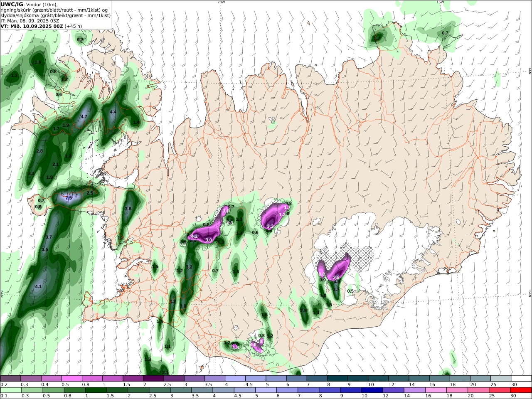Screen dimensions: 532x399
Task: Pick the rain legend swatch for 0.8–1
Action: pyautogui.click(x=75, y=390)
